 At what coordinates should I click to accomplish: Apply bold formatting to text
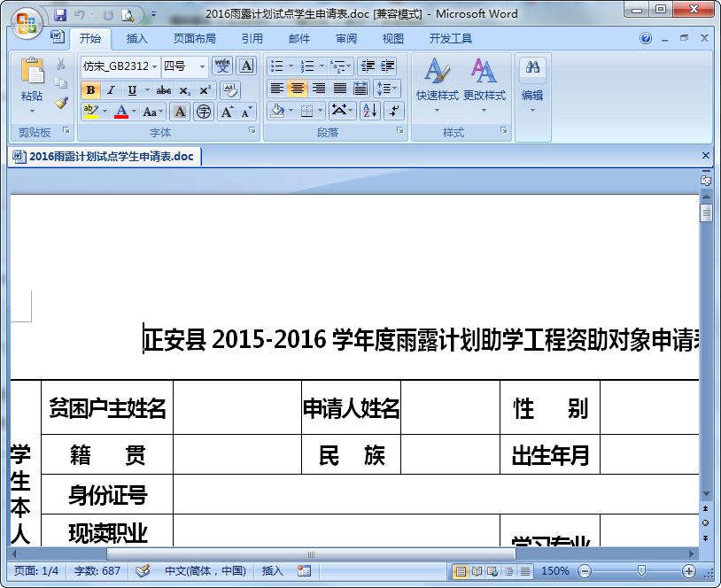point(89,90)
